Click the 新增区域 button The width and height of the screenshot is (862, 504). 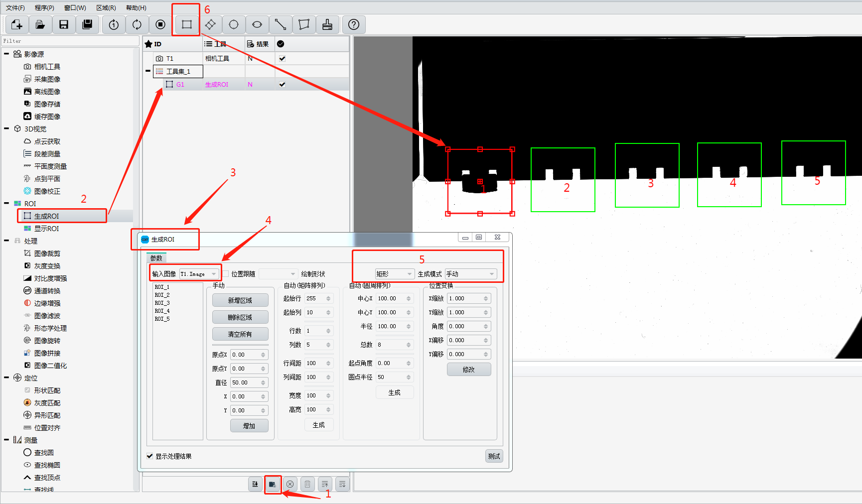point(240,300)
